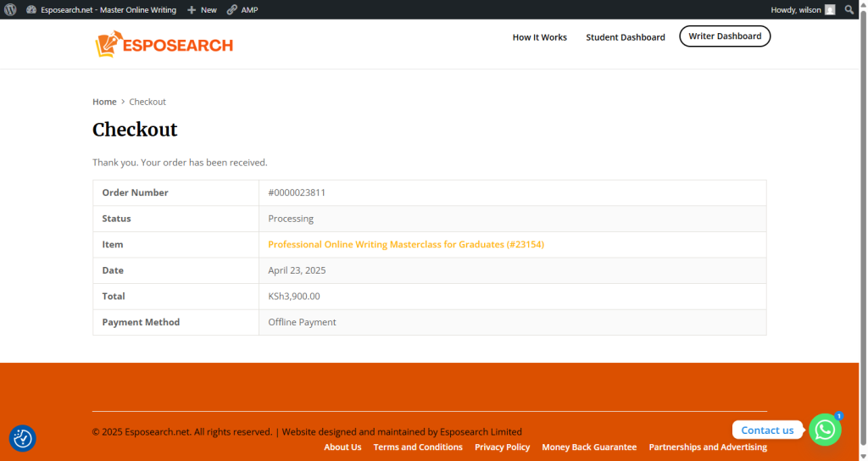
Task: Click the Writer Dashboard button
Action: coord(725,36)
